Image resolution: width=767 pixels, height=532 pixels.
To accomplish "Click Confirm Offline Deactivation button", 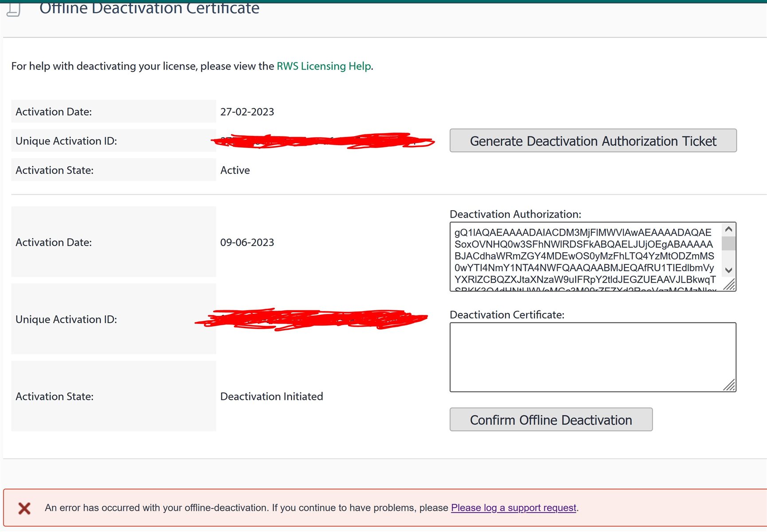I will tap(551, 419).
